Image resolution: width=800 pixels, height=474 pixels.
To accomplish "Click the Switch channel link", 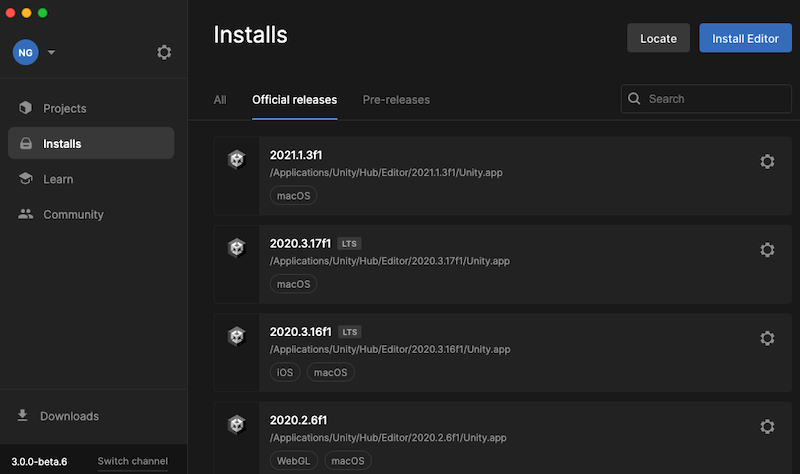I will pyautogui.click(x=133, y=461).
